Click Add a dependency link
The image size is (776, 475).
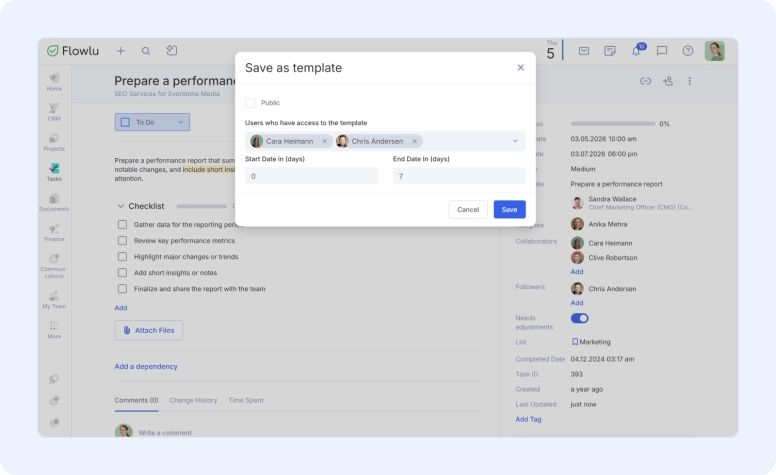point(146,367)
